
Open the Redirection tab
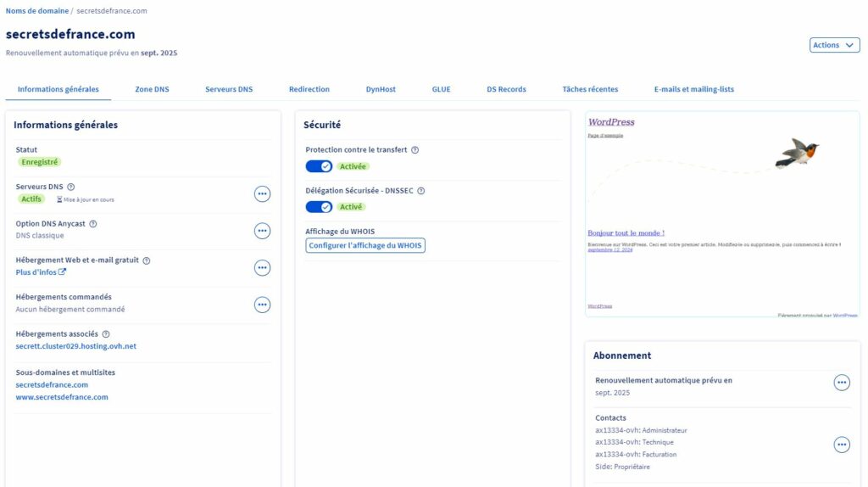click(x=309, y=89)
